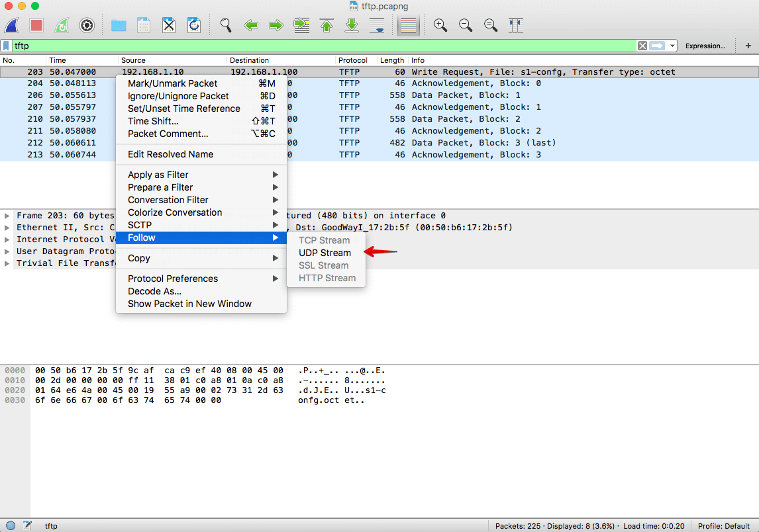
Task: Open Apply as Filter submenu
Action: tap(201, 175)
